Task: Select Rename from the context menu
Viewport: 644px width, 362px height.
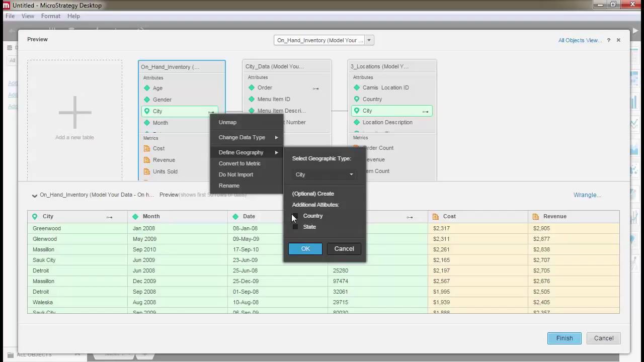Action: (229, 186)
